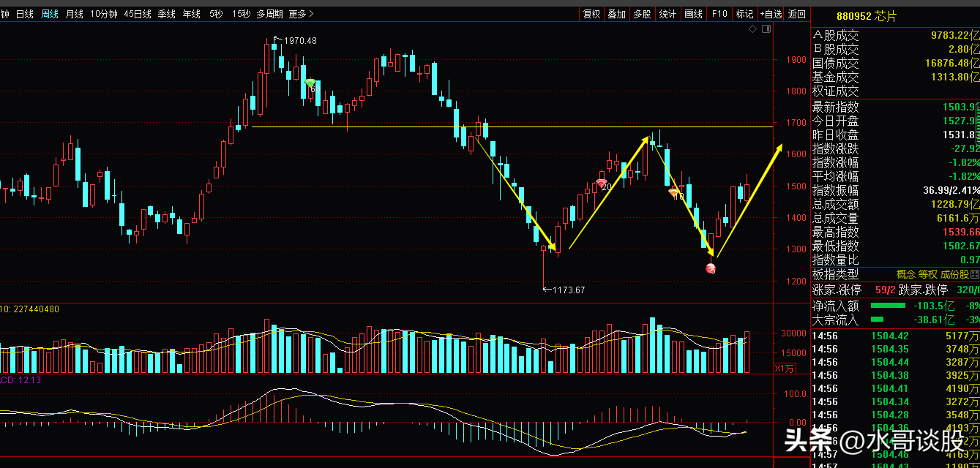Enable the 画线 drawing tool
Screen dimensions: 980x468
coord(692,14)
